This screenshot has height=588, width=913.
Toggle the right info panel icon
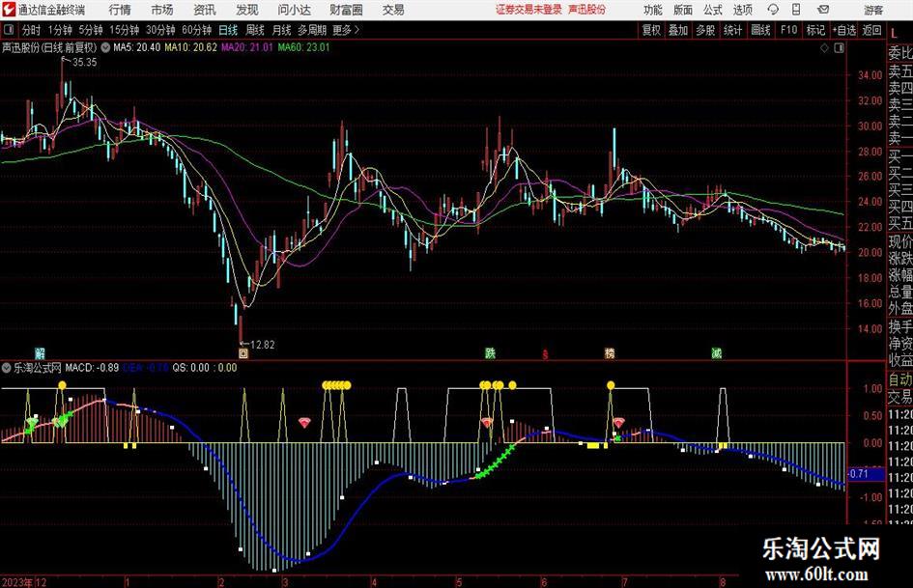839,48
